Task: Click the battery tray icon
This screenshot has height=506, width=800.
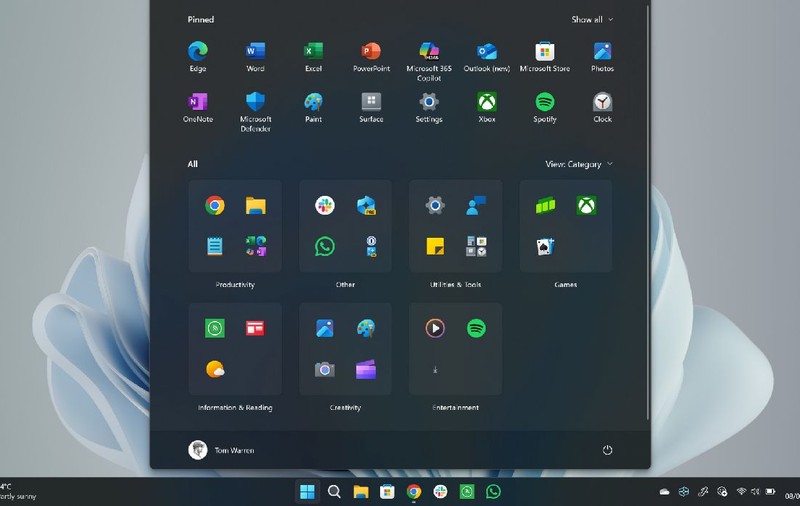Action: tap(770, 491)
